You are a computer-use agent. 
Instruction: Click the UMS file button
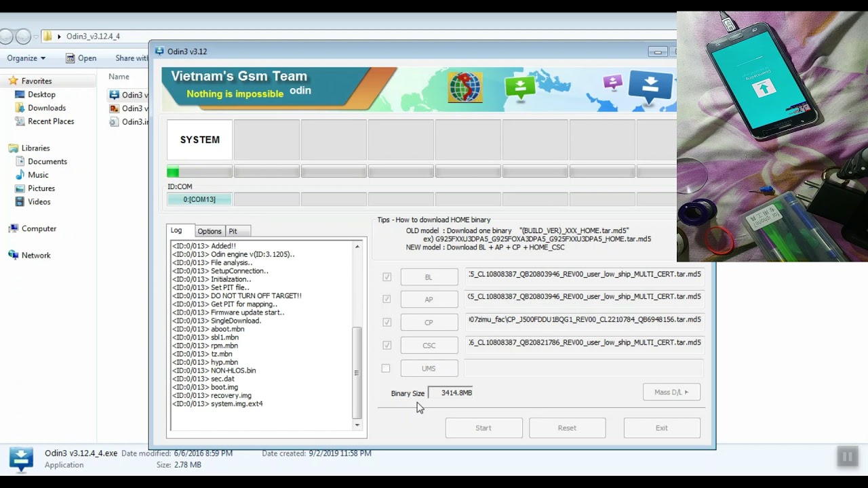[429, 368]
